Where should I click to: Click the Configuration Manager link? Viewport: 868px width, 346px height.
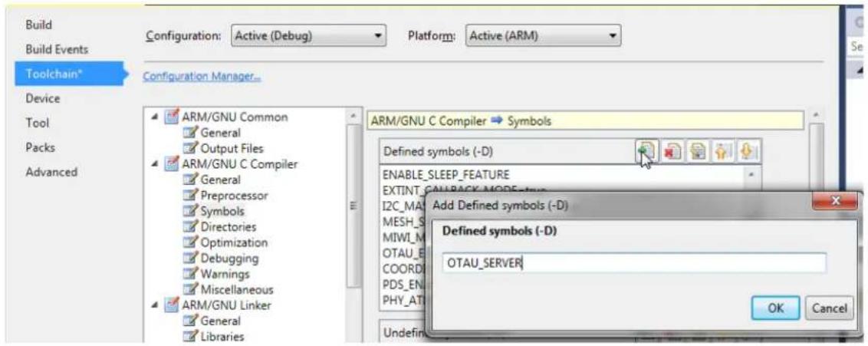click(x=202, y=77)
